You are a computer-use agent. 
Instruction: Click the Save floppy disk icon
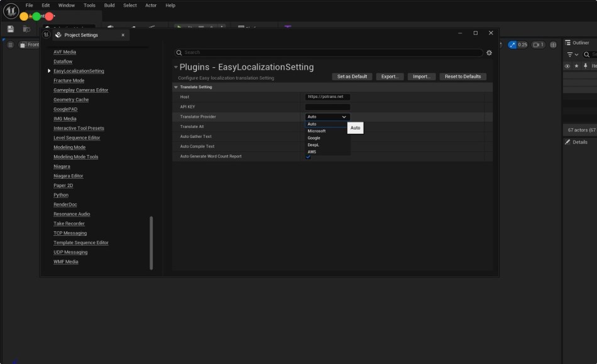[x=11, y=29]
